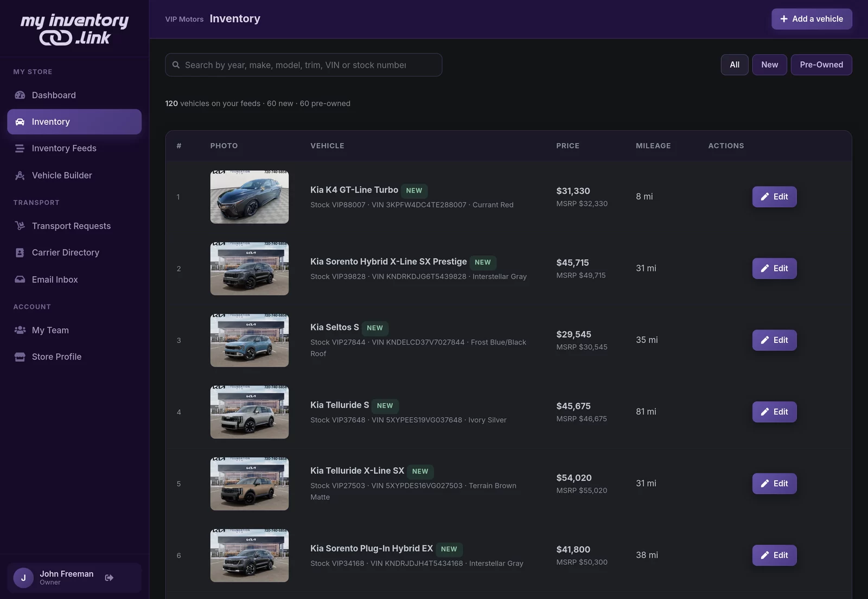Open My Team page

(x=74, y=330)
